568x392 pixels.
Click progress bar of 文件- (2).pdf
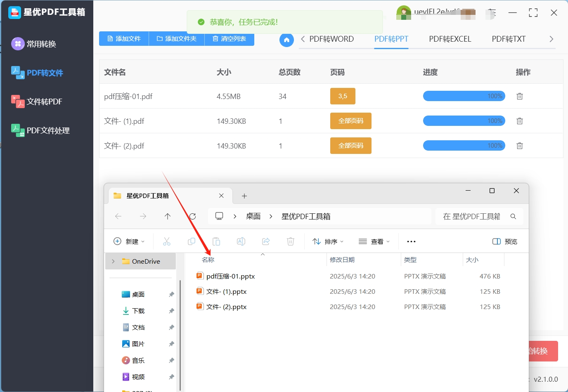tap(464, 146)
